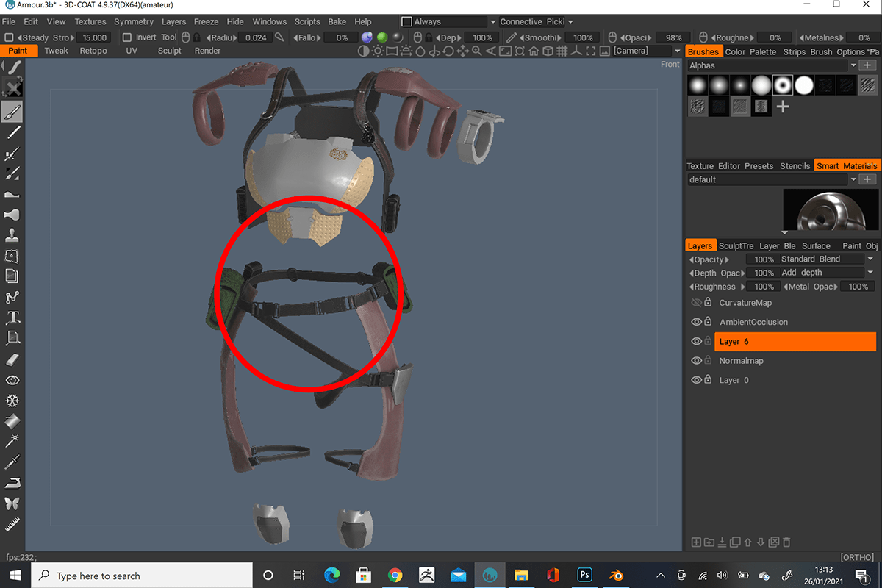The height and width of the screenshot is (588, 882).
Task: Select the ruler Measure tool
Action: click(12, 524)
